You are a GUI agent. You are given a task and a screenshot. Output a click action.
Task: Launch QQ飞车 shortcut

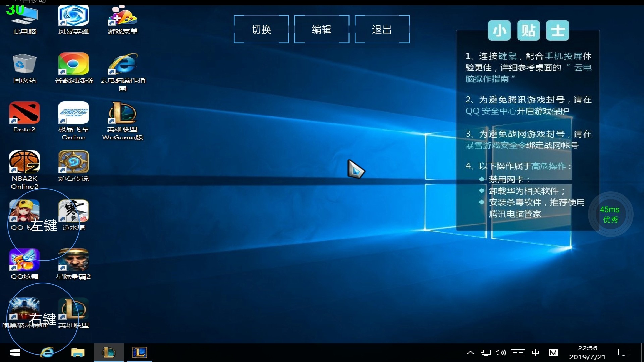click(x=24, y=215)
